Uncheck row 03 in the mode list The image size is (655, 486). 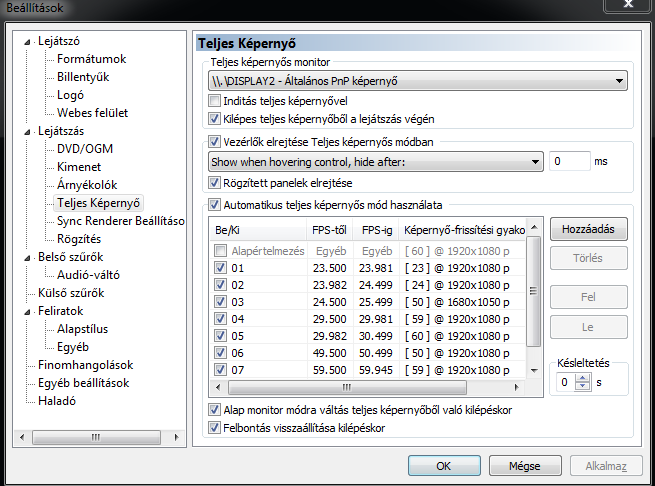pos(220,302)
